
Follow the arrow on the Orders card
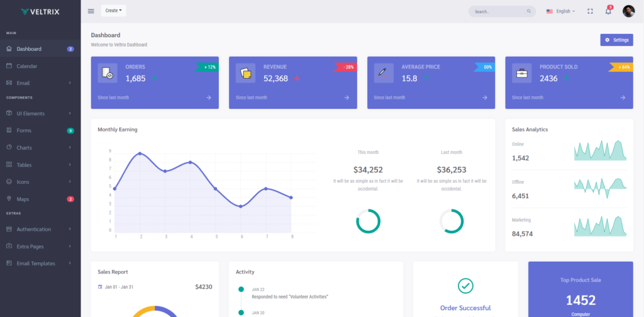(x=209, y=97)
